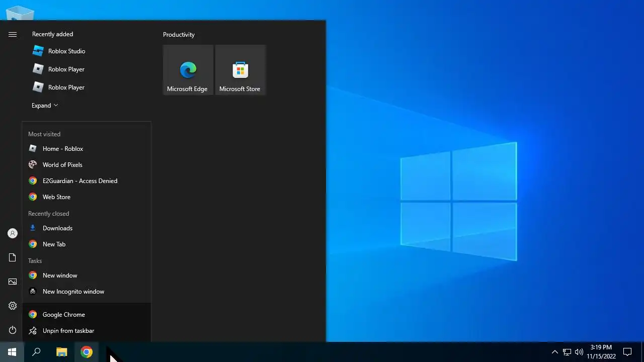644x362 pixels.
Task: Open taskbar Search magnifier
Action: click(x=36, y=352)
